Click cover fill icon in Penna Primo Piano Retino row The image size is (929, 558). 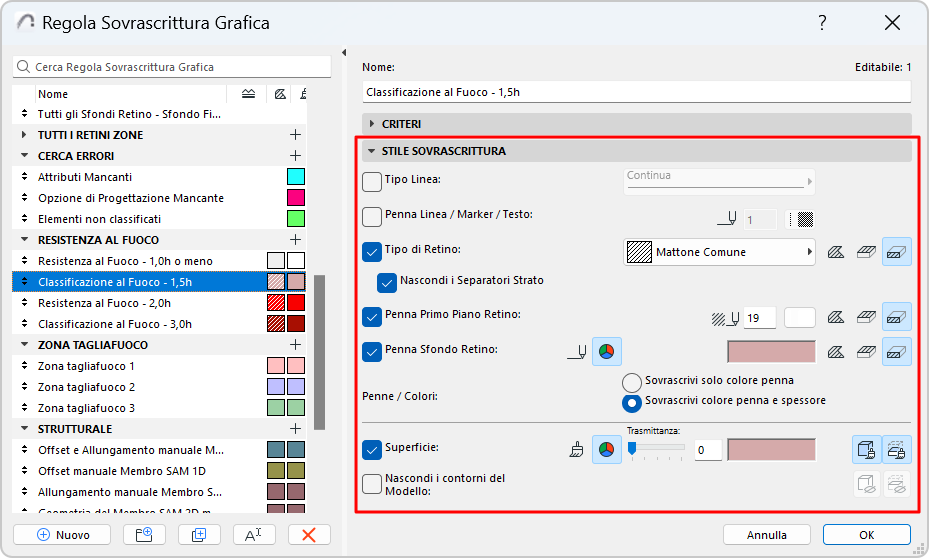pyautogui.click(x=866, y=318)
